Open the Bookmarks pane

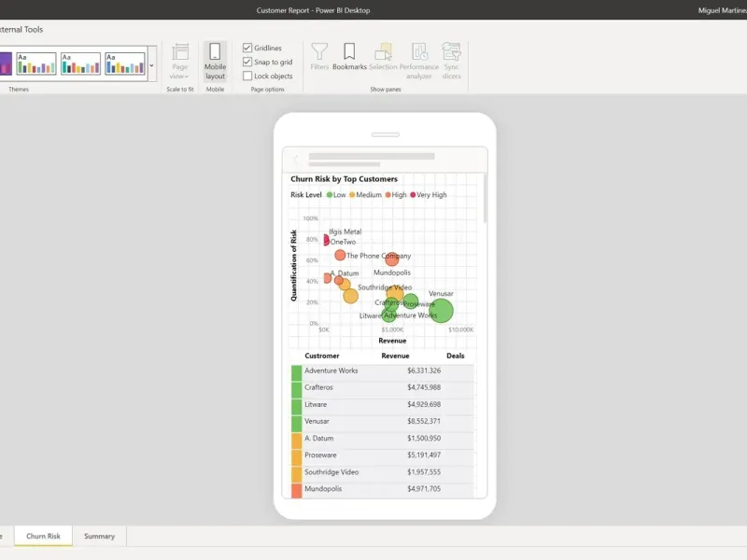pyautogui.click(x=349, y=57)
